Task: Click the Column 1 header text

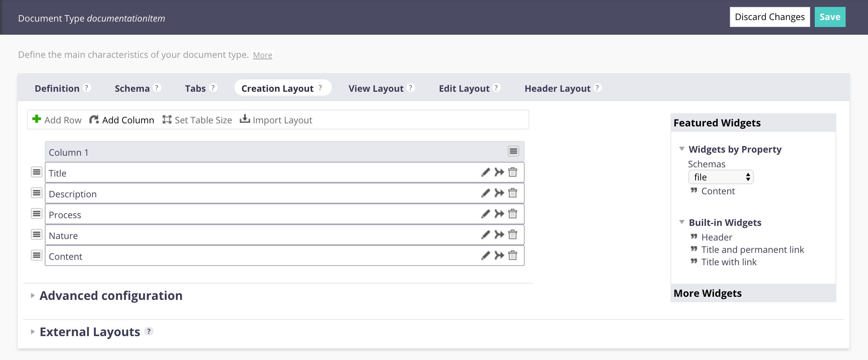Action: tap(69, 152)
